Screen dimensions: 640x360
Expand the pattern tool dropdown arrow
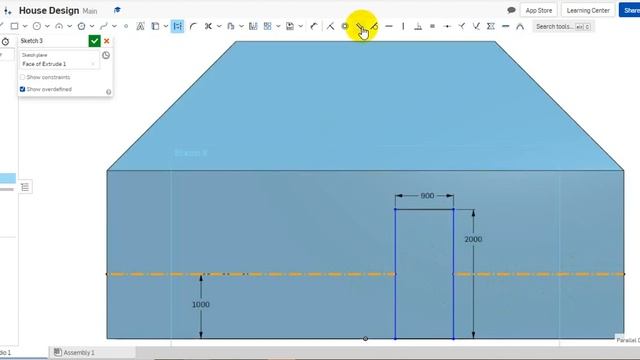[278, 26]
